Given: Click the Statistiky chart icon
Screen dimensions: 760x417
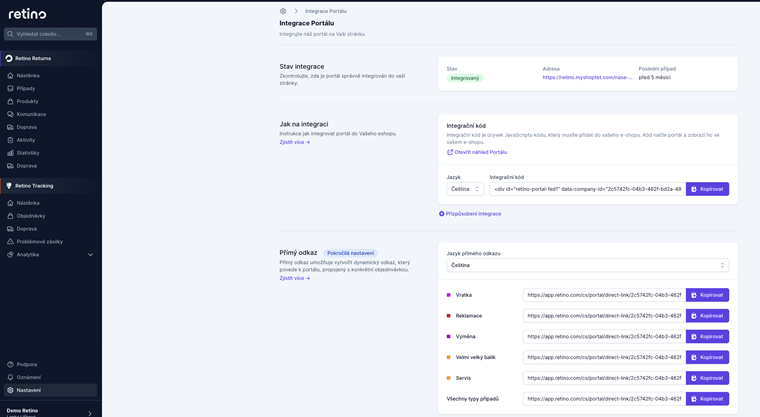Looking at the screenshot, I should [x=10, y=153].
